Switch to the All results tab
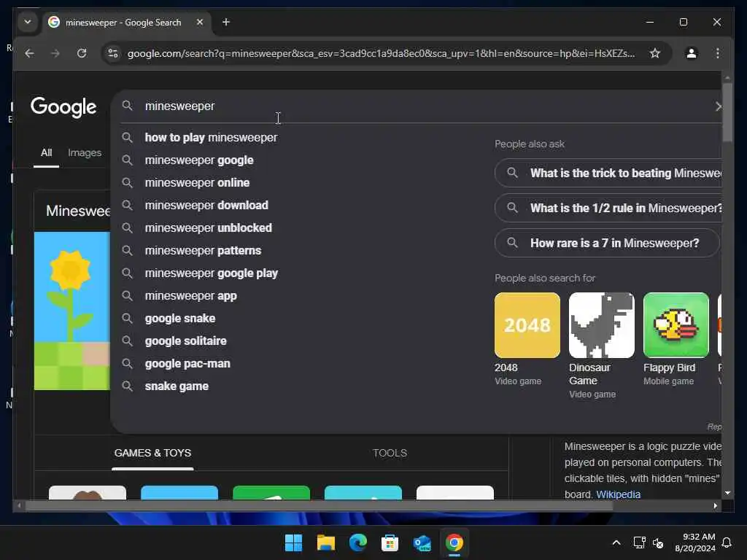Image resolution: width=747 pixels, height=560 pixels. (x=46, y=153)
